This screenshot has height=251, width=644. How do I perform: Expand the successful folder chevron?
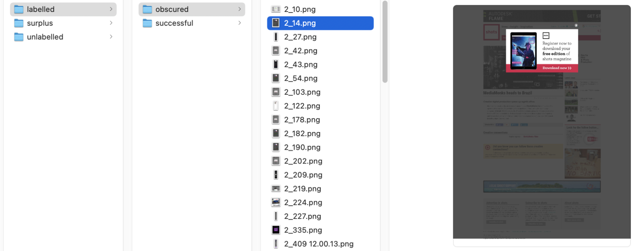(239, 23)
